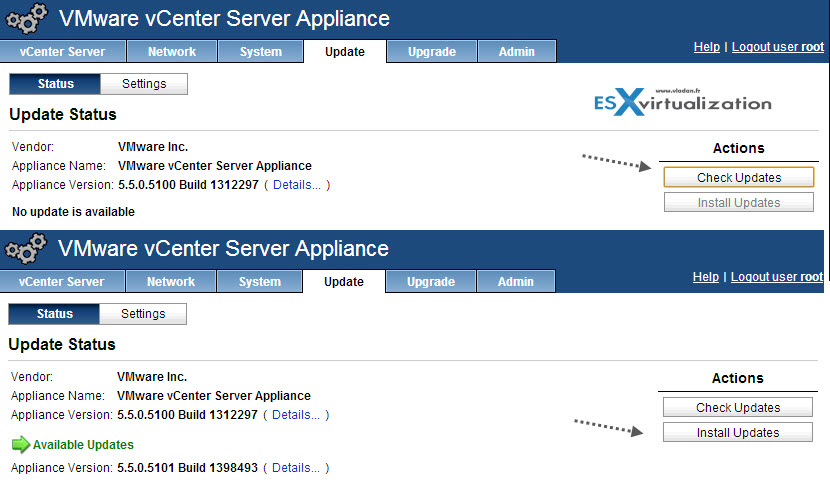Open Upgrade tab in the upper screenshot
Image resolution: width=830 pixels, height=486 pixels.
432,51
